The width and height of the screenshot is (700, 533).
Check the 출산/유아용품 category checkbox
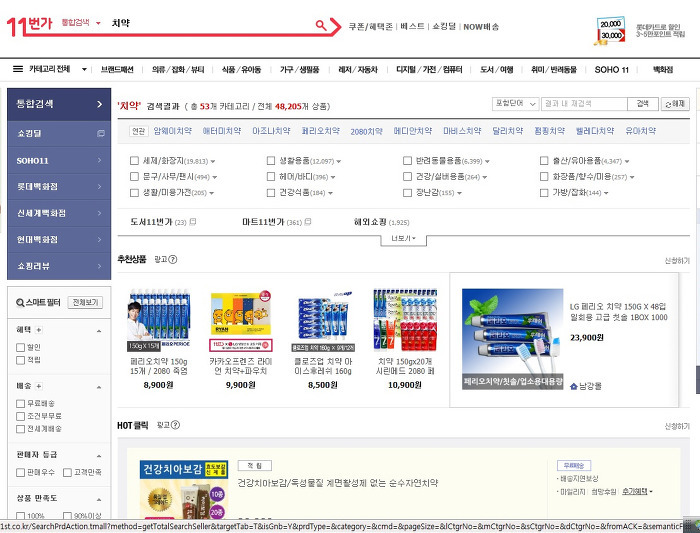click(544, 161)
